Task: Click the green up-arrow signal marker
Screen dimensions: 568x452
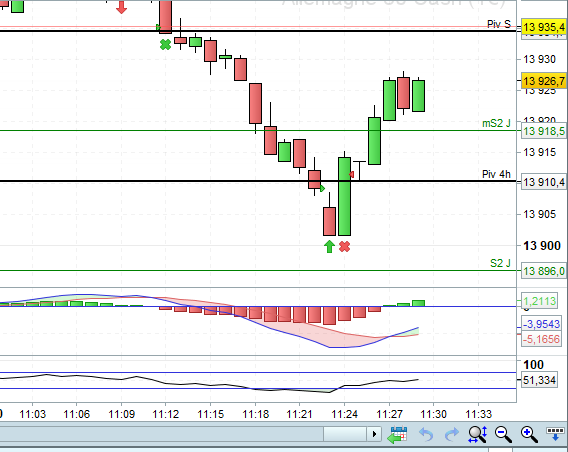Action: 329,247
